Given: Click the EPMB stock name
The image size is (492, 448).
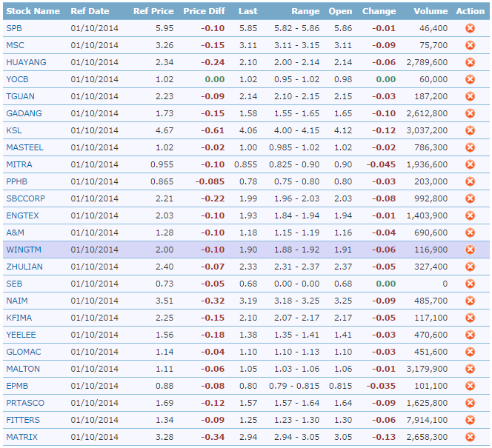Looking at the screenshot, I should click(x=17, y=386).
